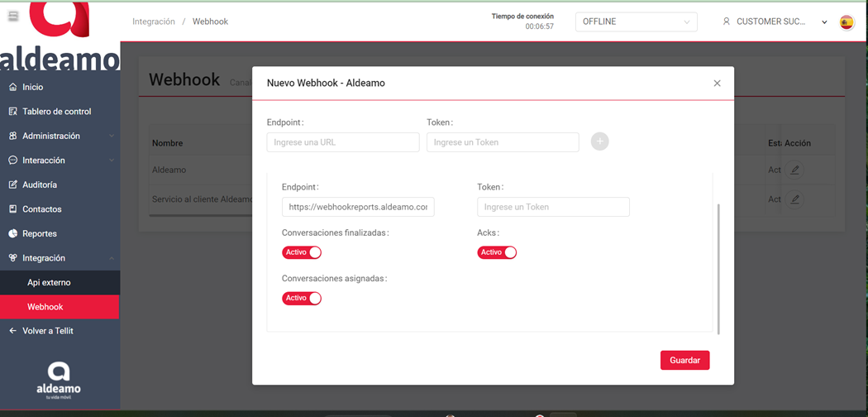This screenshot has width=868, height=417.
Task: Click the CUSTOMER SUC... account name
Action: pos(771,22)
